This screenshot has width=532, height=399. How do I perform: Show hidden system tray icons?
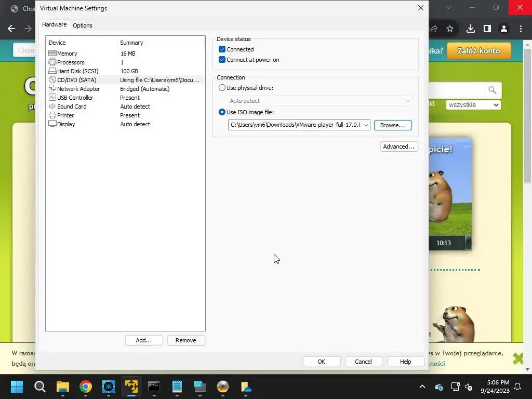point(422,387)
